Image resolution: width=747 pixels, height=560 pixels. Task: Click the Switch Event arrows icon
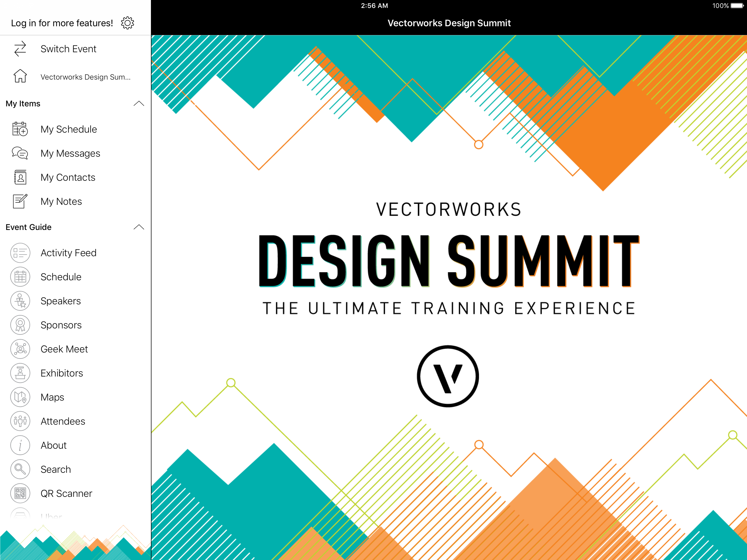20,49
